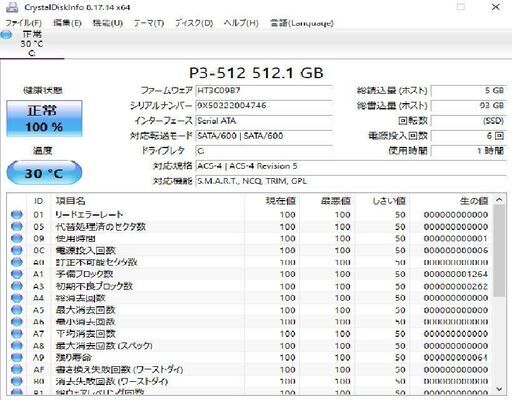Click the status orb beside 平均消去回数
Image resolution: width=512 pixels, height=400 pixels.
17,334
